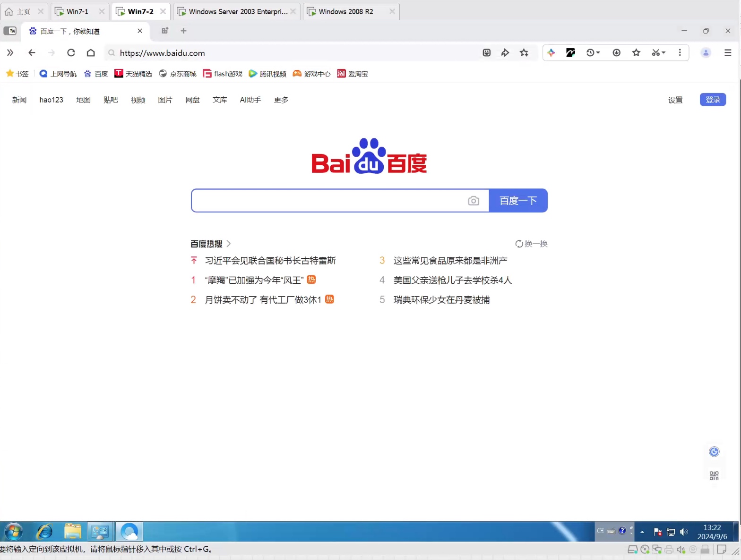
Task: Open the Windows Start orb
Action: pos(13,532)
